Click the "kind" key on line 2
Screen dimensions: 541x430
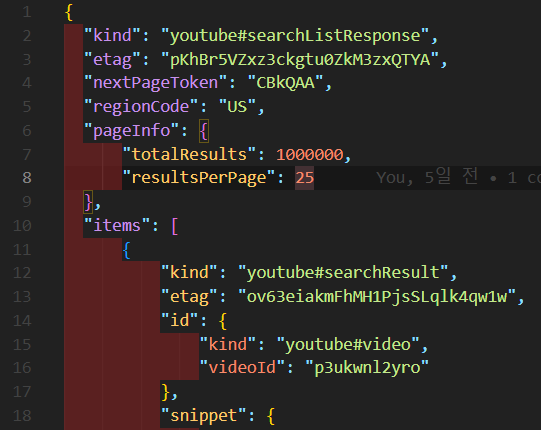(112, 36)
